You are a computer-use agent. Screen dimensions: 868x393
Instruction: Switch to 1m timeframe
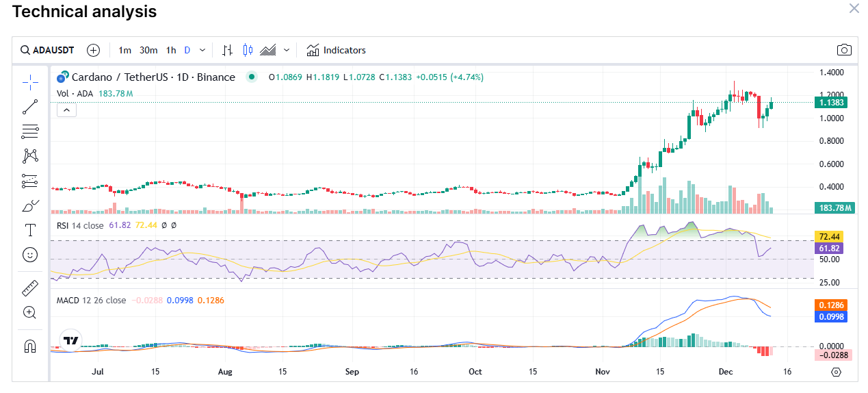[124, 50]
